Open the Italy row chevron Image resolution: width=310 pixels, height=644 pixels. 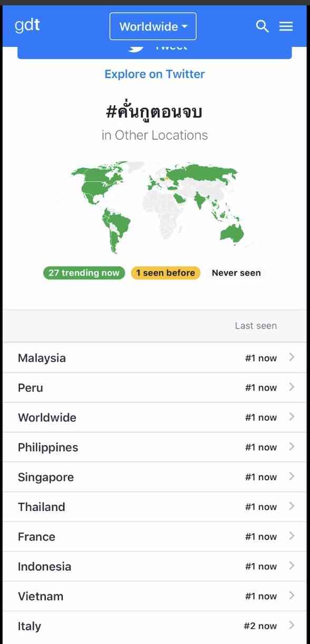(292, 626)
